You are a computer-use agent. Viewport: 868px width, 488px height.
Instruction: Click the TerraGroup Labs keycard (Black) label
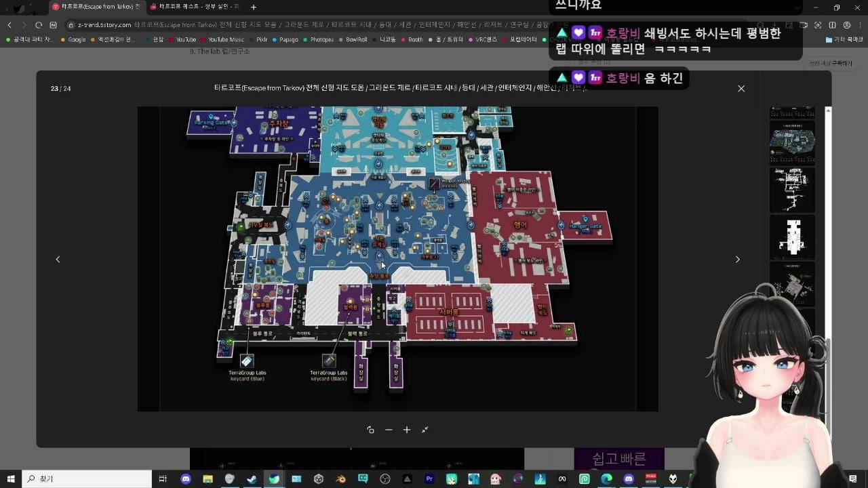pos(329,375)
